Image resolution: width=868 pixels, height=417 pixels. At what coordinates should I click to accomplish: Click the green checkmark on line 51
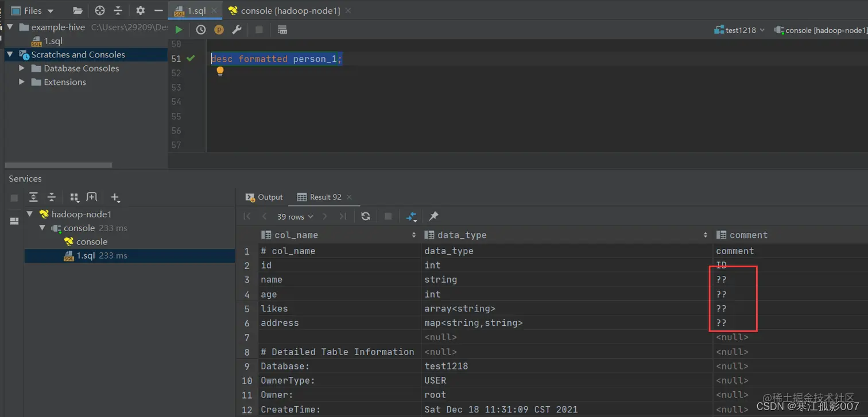pyautogui.click(x=191, y=58)
